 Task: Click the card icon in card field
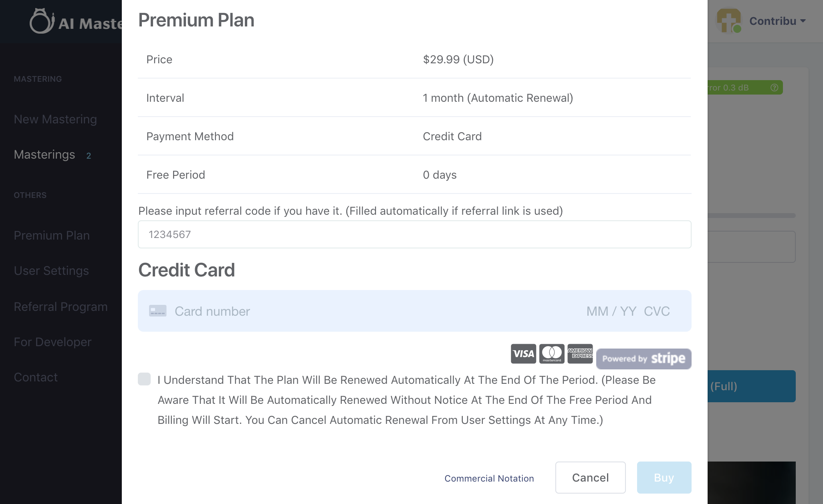157,311
